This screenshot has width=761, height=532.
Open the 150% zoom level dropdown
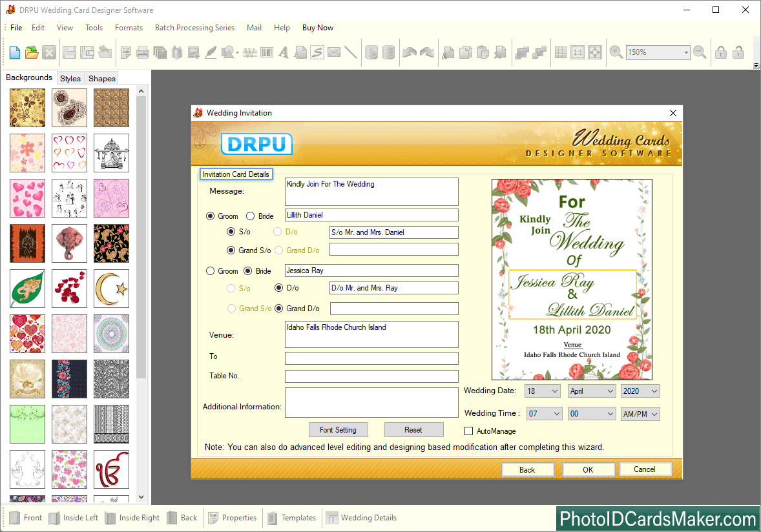coord(686,52)
